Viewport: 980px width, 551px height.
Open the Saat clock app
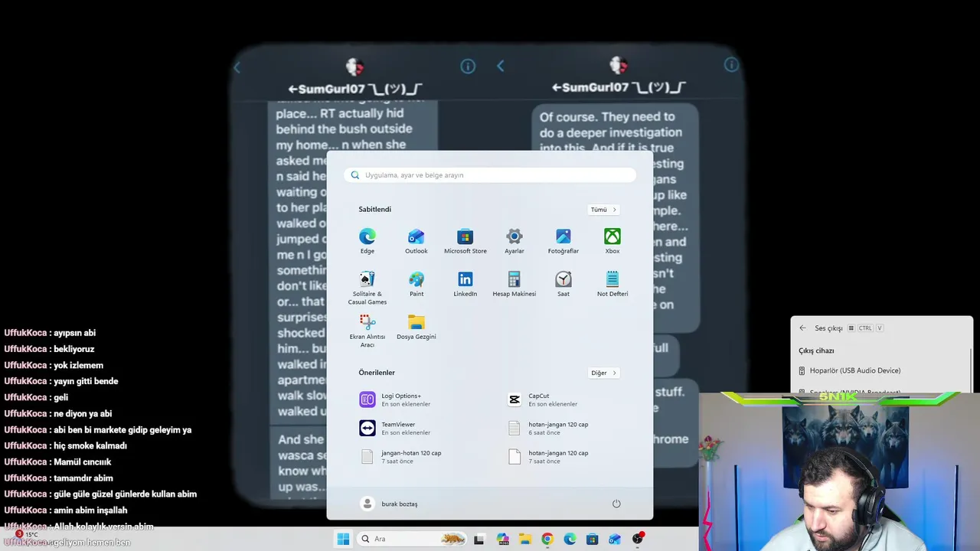[x=563, y=284]
